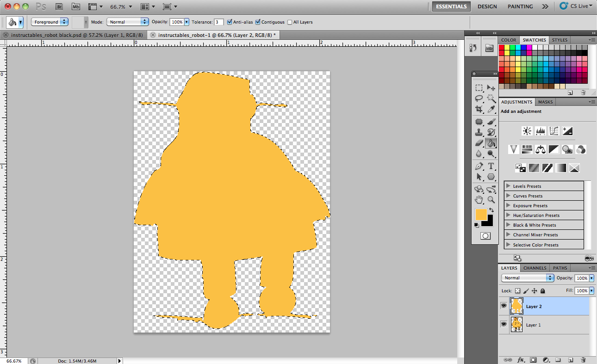Select the Paint Bucket tool in toolbox
597x364 pixels.
pyautogui.click(x=491, y=143)
